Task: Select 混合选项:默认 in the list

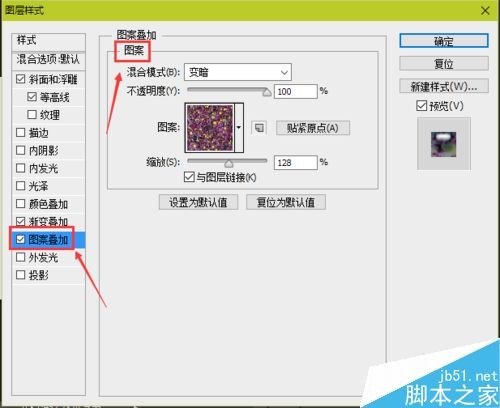Action: (48, 61)
